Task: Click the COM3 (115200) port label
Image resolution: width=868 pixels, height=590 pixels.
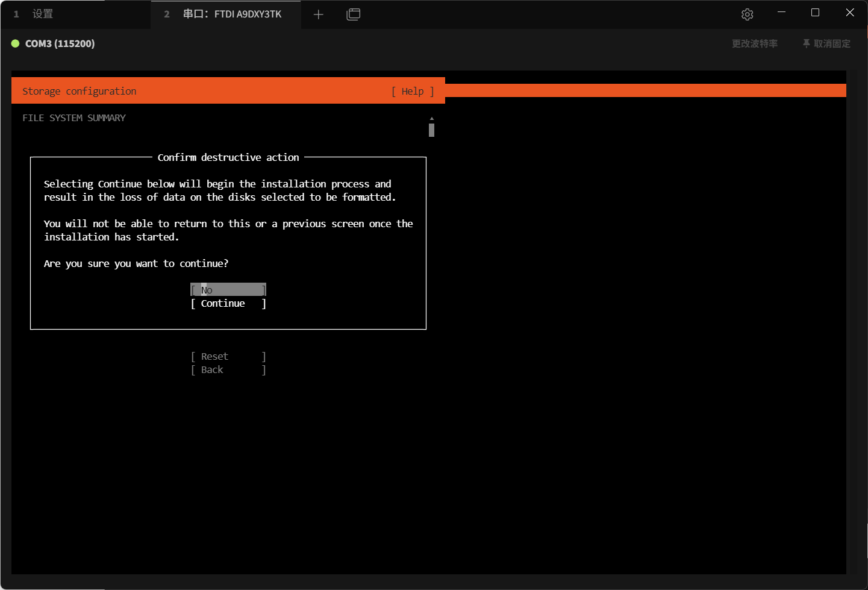Action: point(60,43)
